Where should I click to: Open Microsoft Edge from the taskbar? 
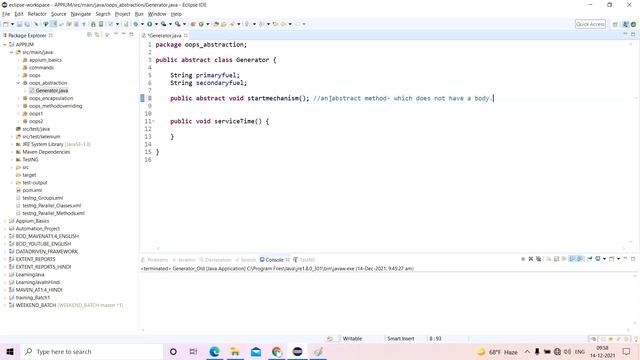pos(215,351)
